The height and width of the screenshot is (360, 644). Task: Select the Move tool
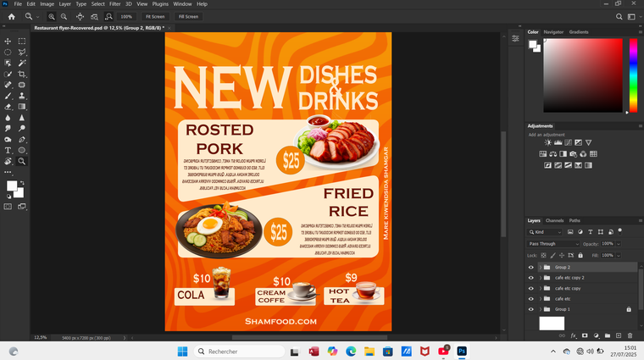point(8,41)
